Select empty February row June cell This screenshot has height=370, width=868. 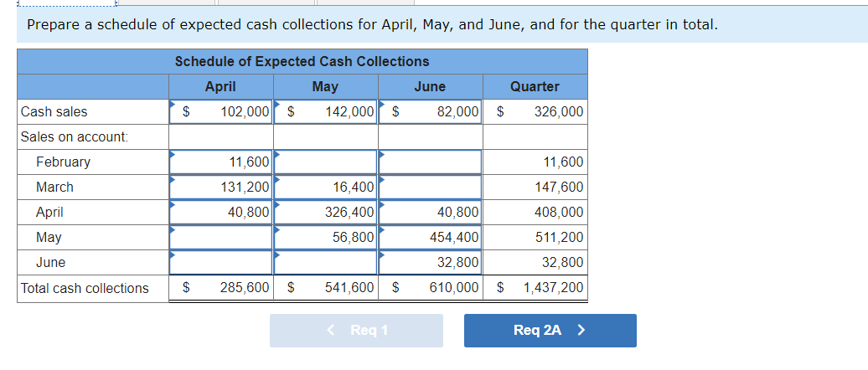tap(430, 162)
